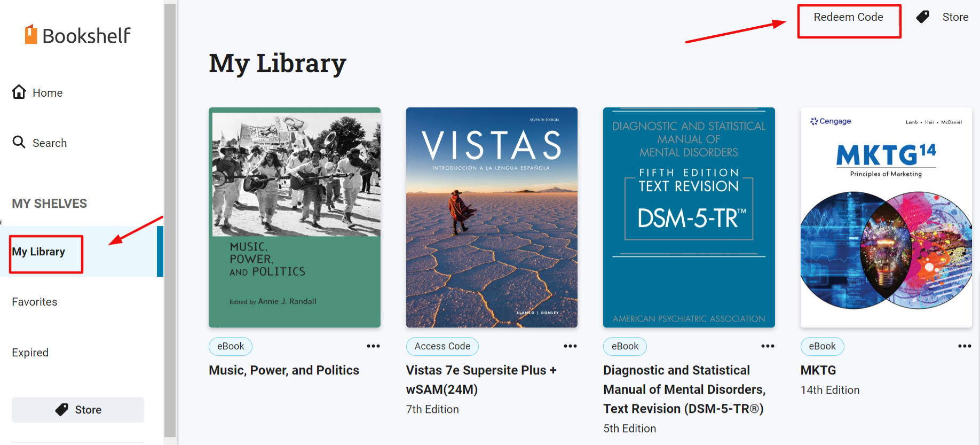Open the options menu for MKTG
This screenshot has width=980, height=445.
point(965,346)
